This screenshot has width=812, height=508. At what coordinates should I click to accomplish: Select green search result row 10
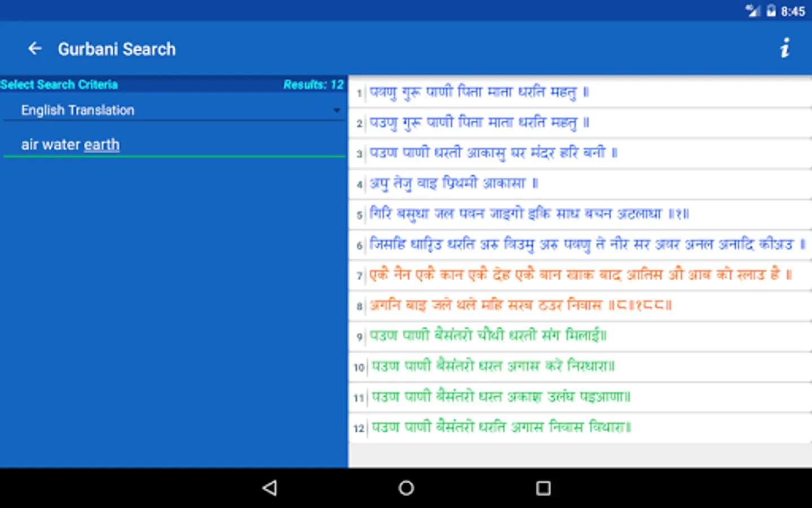coord(580,366)
